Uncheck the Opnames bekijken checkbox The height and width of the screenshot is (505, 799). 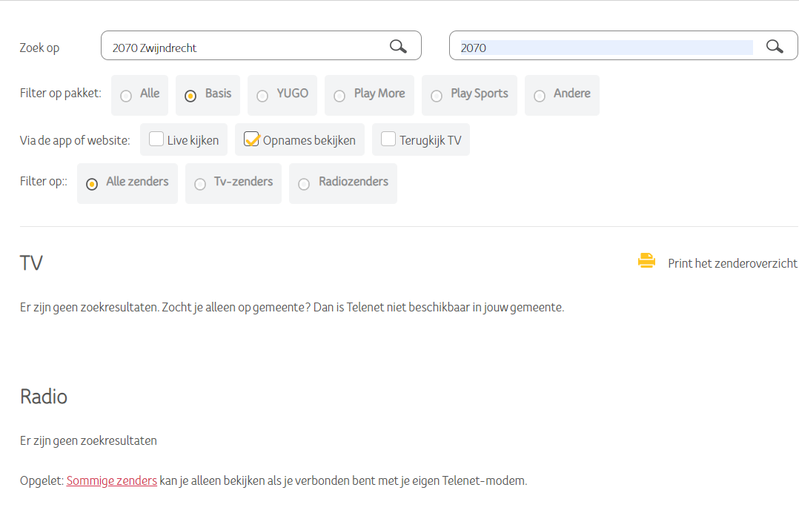[x=251, y=140]
